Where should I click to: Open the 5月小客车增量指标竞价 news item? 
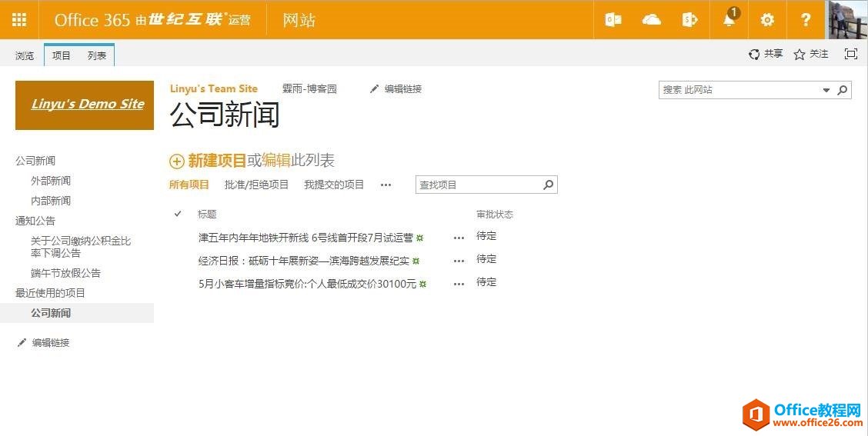point(307,284)
